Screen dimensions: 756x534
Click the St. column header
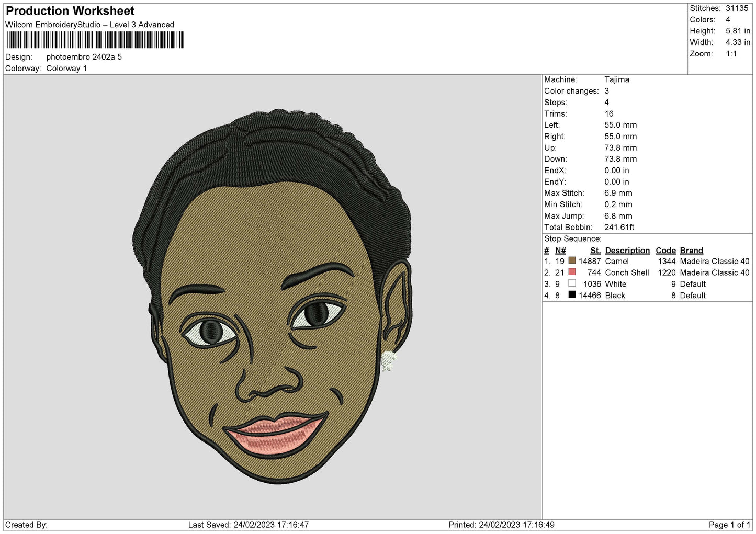pos(595,251)
